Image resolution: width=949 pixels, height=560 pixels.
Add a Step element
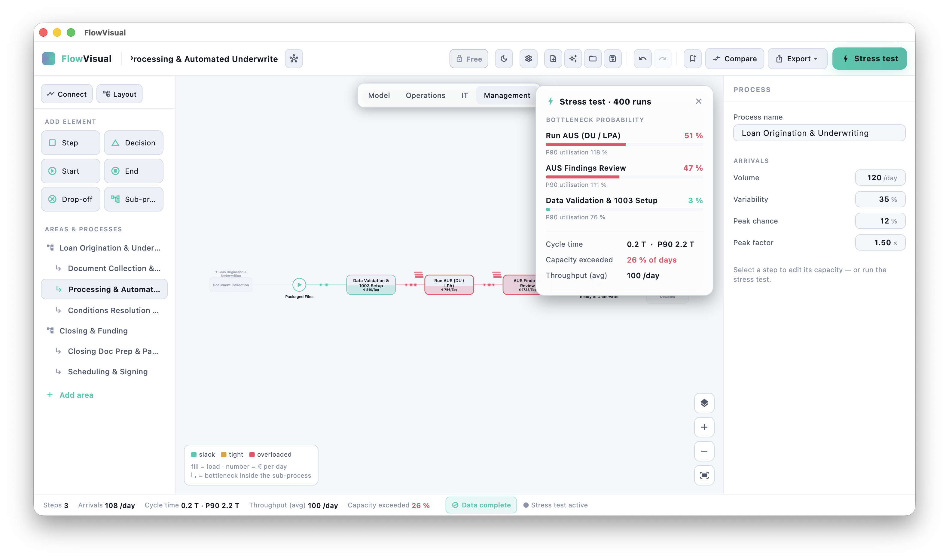(70, 143)
